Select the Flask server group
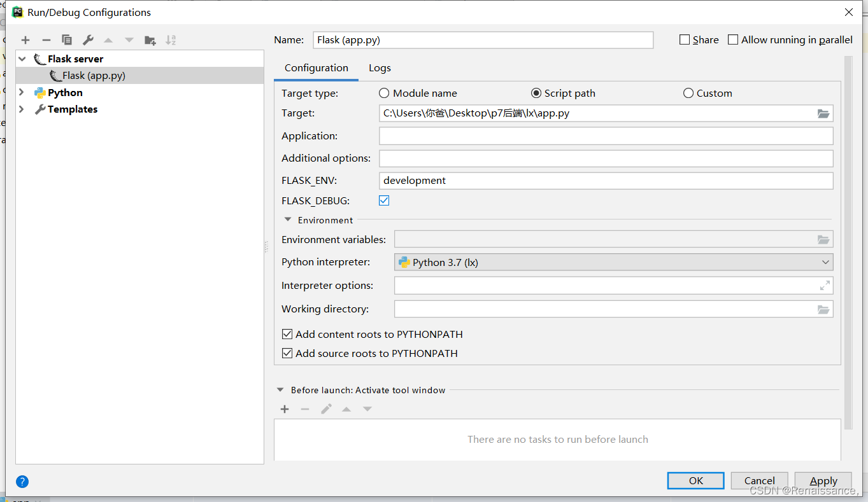Viewport: 868px width, 502px height. click(139, 59)
